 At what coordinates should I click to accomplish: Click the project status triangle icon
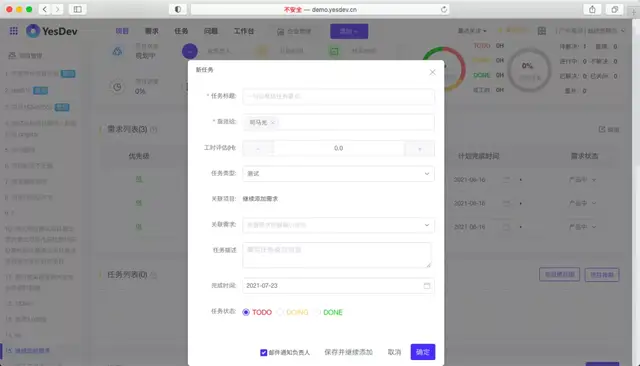coord(117,51)
